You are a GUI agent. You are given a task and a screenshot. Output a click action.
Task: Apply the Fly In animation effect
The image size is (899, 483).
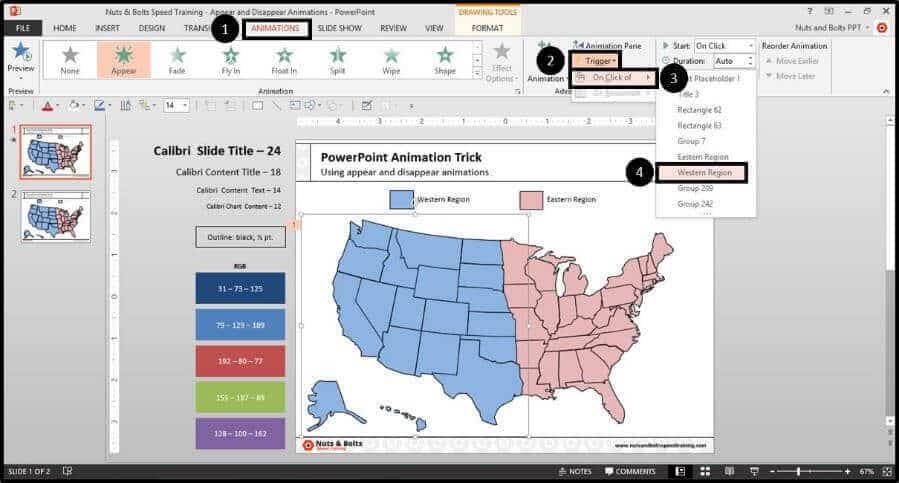tap(230, 60)
